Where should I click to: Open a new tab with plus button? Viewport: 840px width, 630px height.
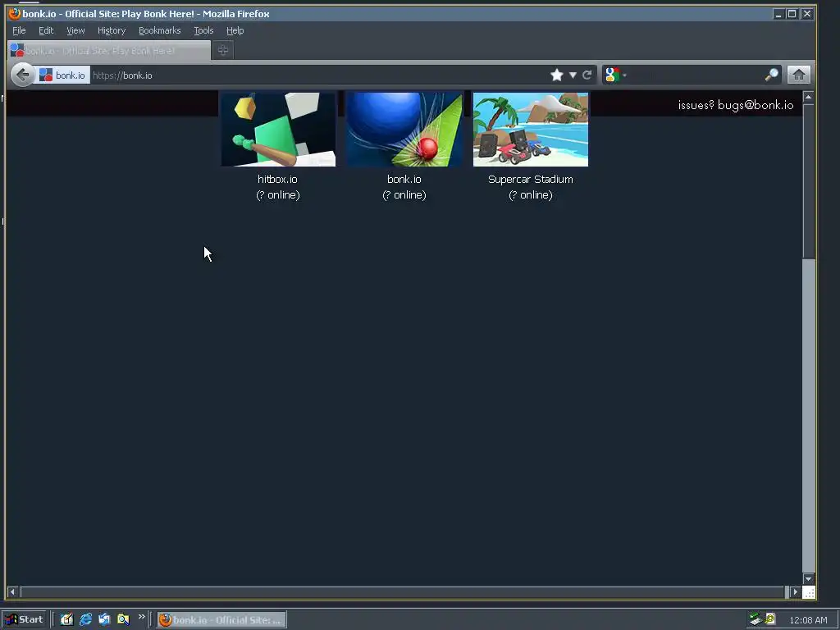pos(223,50)
